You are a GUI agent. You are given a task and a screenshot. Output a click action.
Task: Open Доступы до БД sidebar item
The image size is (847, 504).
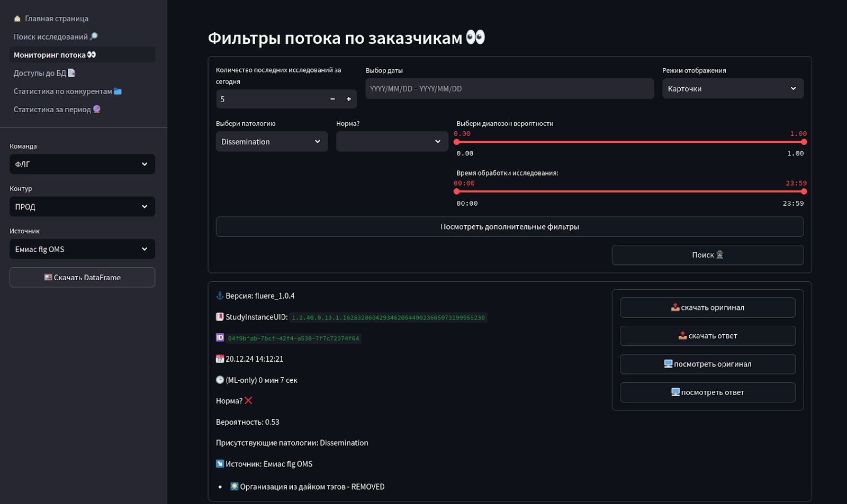[44, 73]
